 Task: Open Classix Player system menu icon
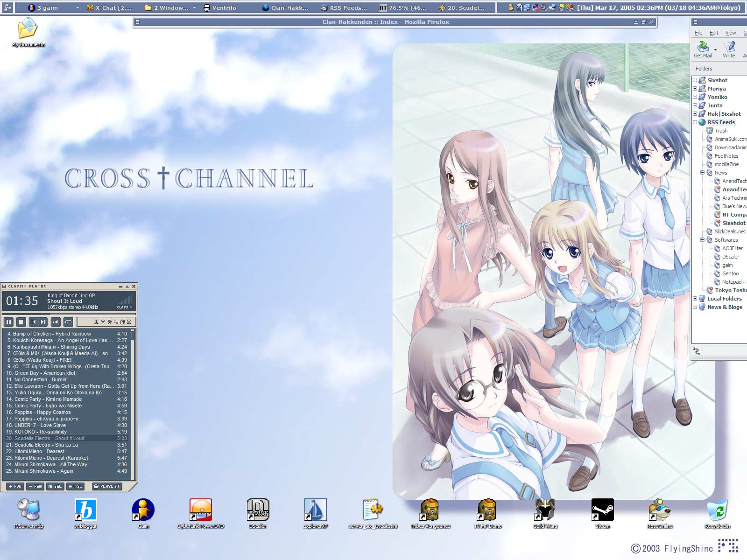(x=4, y=286)
